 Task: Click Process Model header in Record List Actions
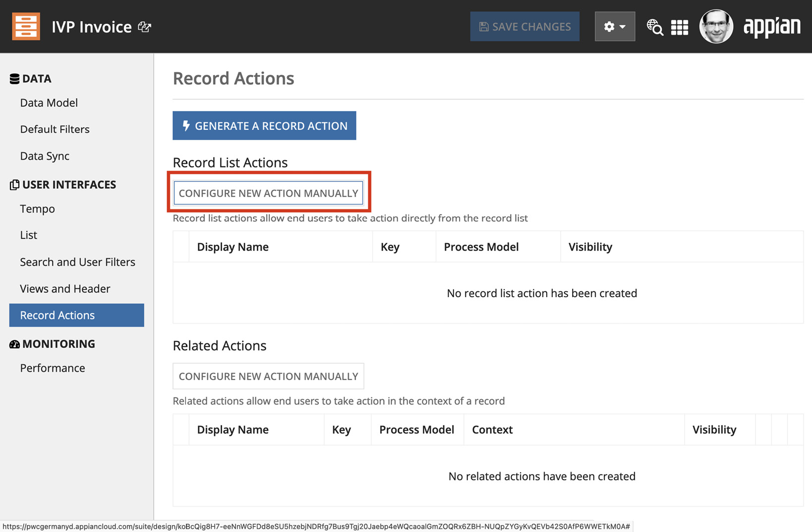[x=481, y=247]
